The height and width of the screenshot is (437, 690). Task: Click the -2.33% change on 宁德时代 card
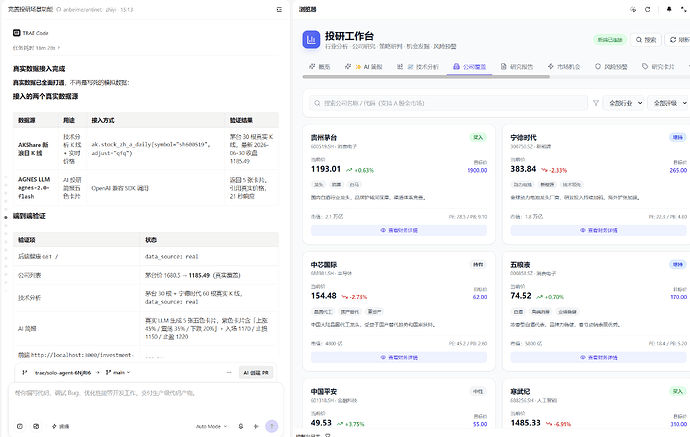(x=554, y=170)
